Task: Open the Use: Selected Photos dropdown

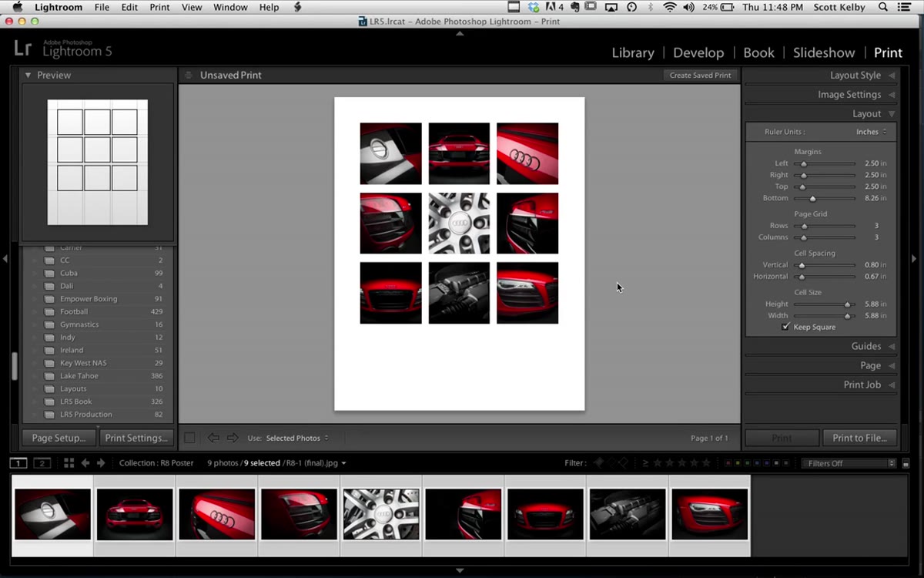Action: 296,438
